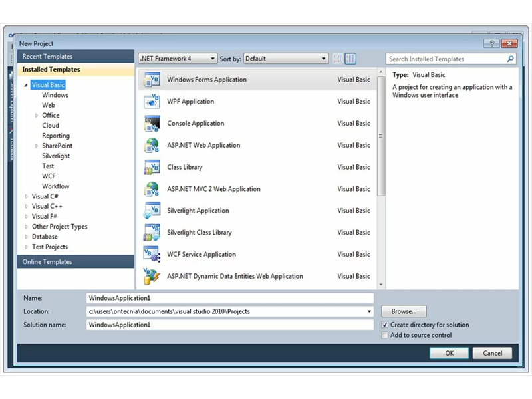The width and height of the screenshot is (532, 399).
Task: Click the ASP.NET MVC 2 Web Application icon
Action: tap(152, 189)
